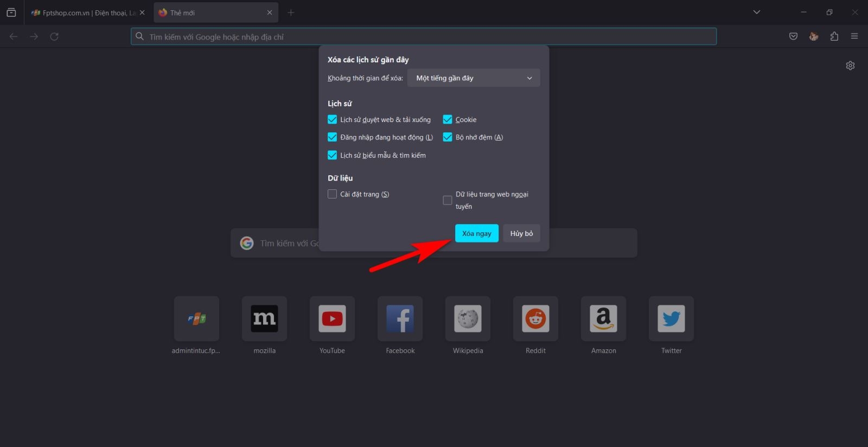Open the Pocket save icon
868x447 pixels.
click(793, 36)
